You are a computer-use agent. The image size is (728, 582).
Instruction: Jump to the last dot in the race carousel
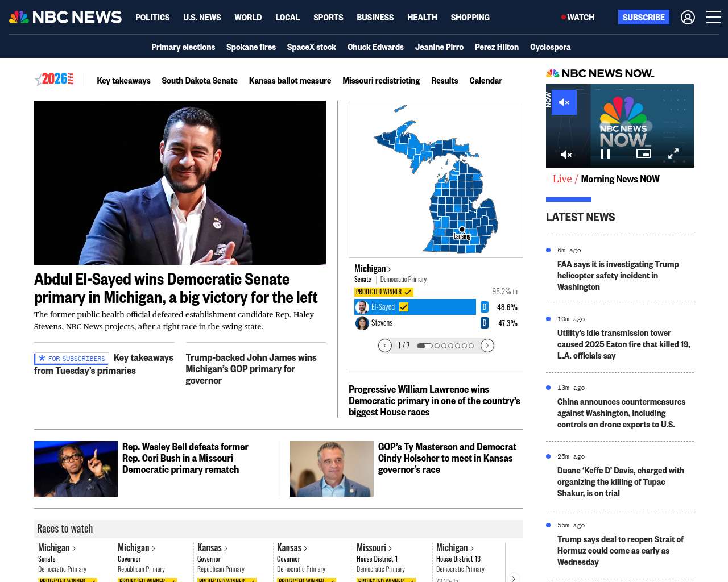471,346
